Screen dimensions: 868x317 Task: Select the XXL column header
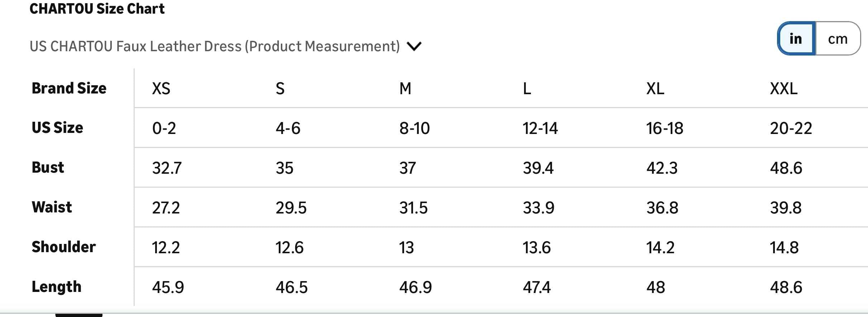783,88
